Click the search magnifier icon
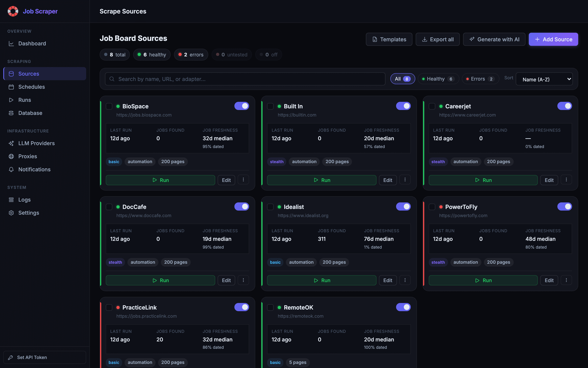Screen dimensions: 588x368 click(x=112, y=79)
